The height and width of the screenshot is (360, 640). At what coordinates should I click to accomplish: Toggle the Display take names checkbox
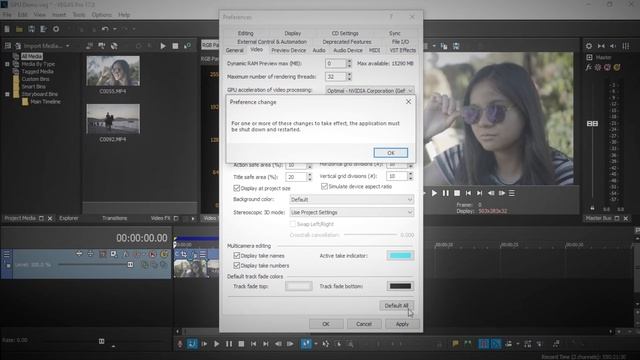point(236,256)
